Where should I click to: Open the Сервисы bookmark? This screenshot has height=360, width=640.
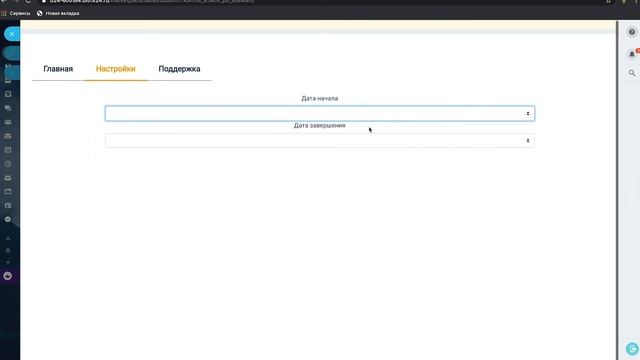click(x=16, y=13)
